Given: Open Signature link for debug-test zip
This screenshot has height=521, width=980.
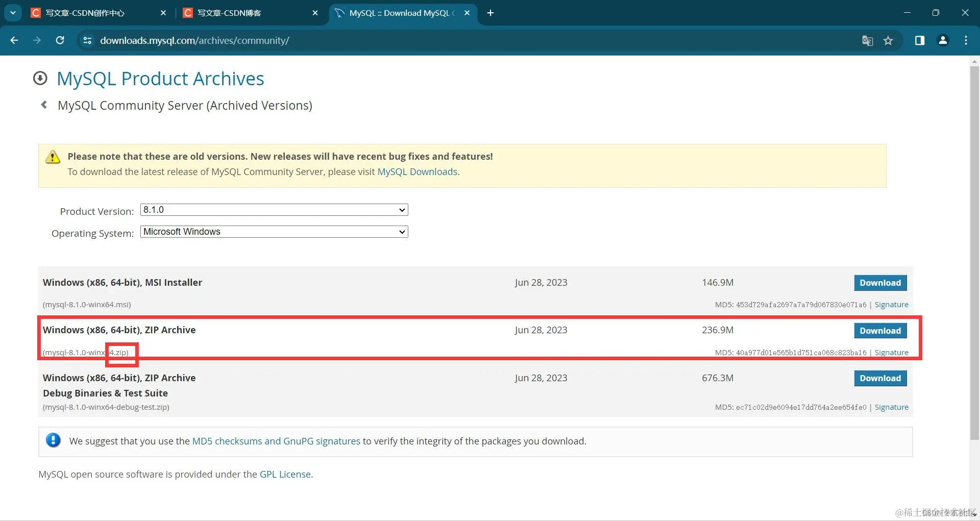Looking at the screenshot, I should point(891,407).
